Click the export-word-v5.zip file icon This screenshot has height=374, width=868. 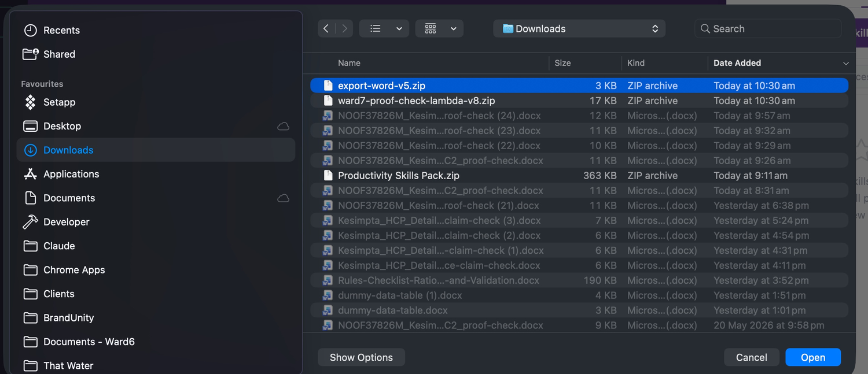pos(328,86)
